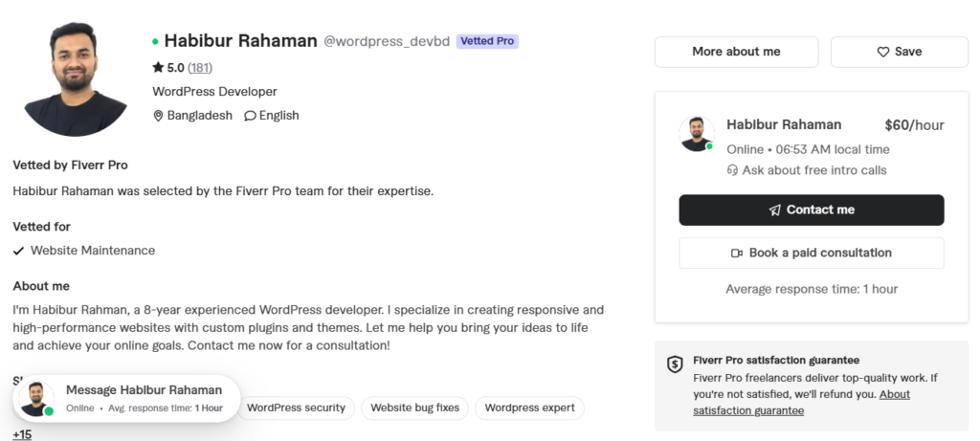
Task: Click the Website Maintenance checkmark icon
Action: [19, 251]
